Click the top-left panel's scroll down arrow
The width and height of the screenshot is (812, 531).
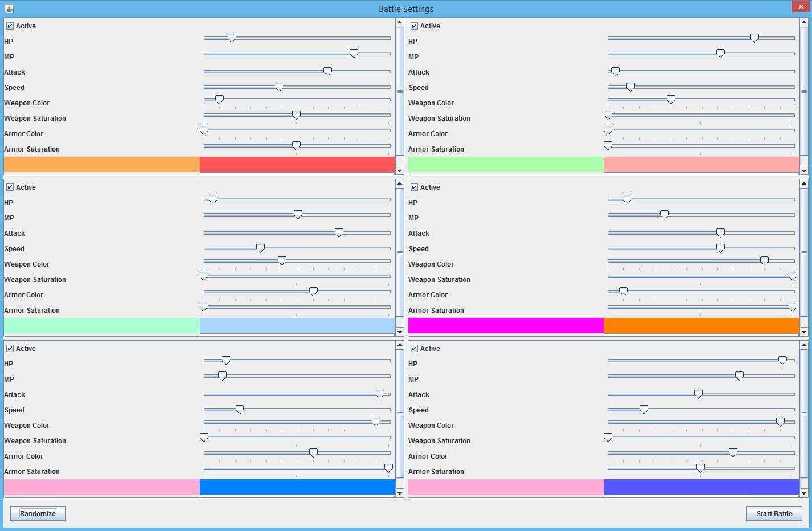399,170
